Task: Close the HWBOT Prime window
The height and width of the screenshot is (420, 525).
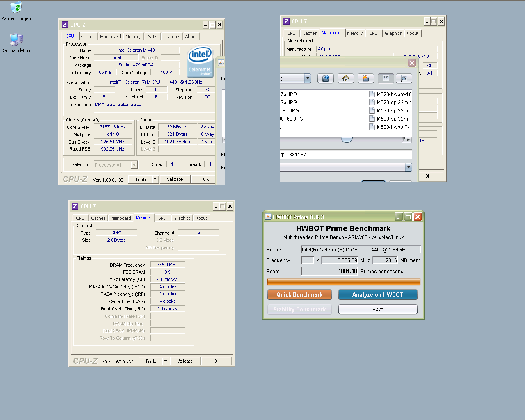Action: pos(418,217)
